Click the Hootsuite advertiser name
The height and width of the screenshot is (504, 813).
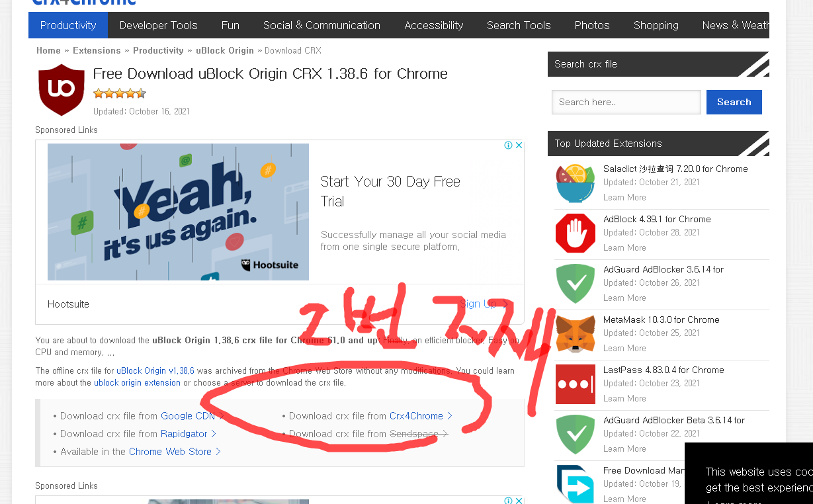tap(68, 304)
